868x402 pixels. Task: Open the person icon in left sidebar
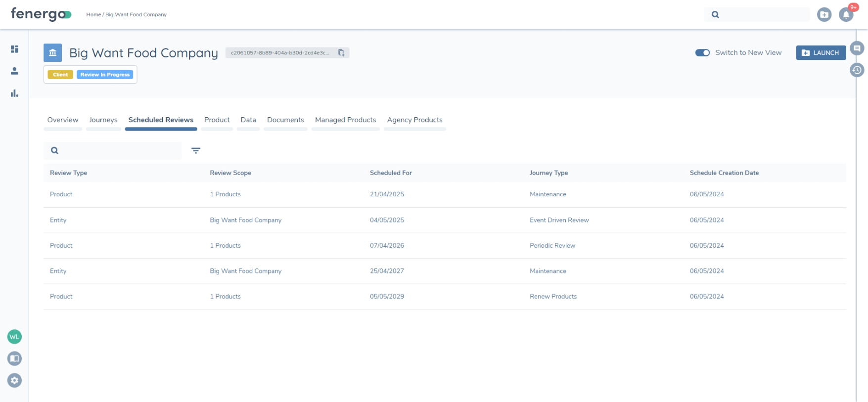click(14, 71)
